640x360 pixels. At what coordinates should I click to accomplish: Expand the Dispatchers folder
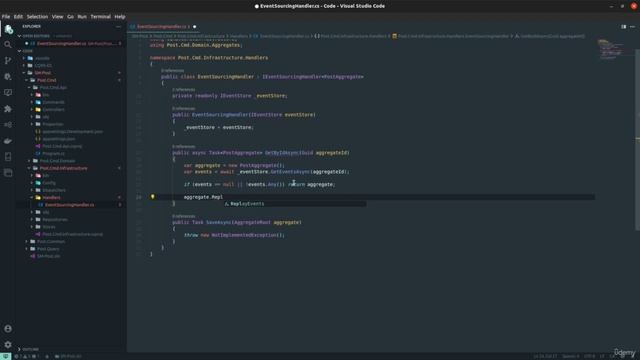(x=54, y=190)
